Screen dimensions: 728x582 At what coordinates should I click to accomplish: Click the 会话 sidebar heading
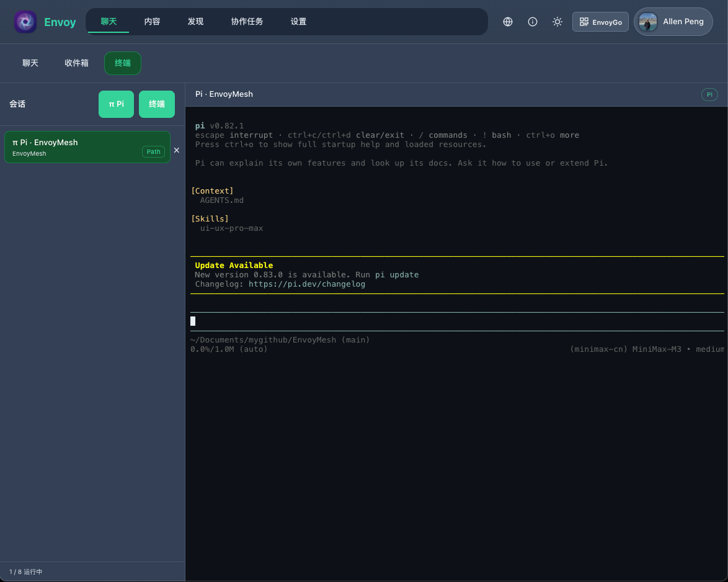17,104
